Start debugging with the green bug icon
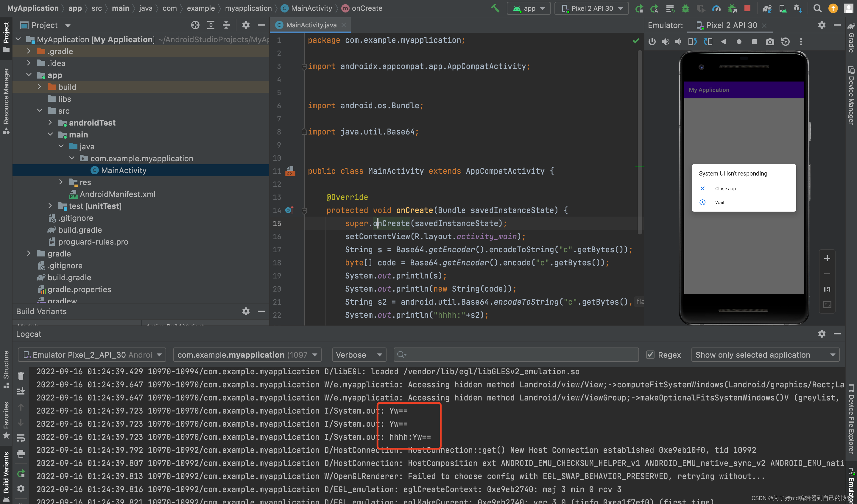The image size is (857, 504). [685, 9]
